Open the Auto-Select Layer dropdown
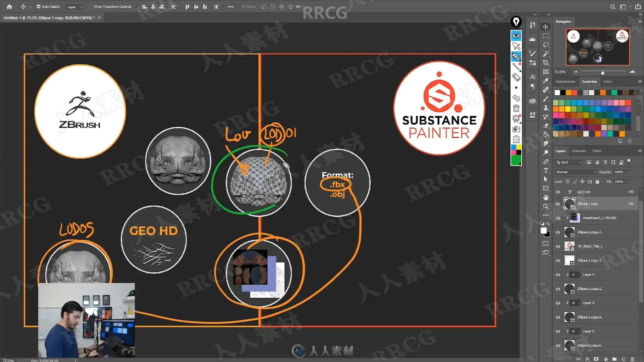Viewport: 644px width, 362px height. [74, 7]
